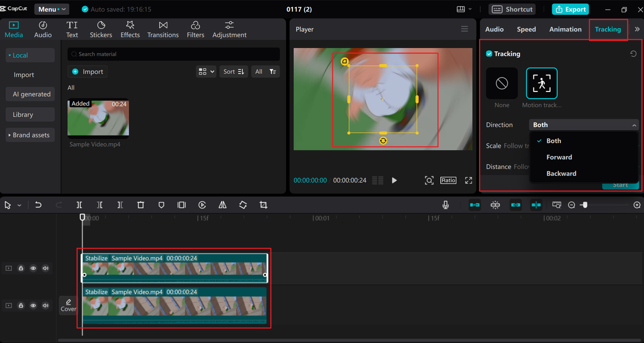Toggle the preview axis icon

pos(536,205)
